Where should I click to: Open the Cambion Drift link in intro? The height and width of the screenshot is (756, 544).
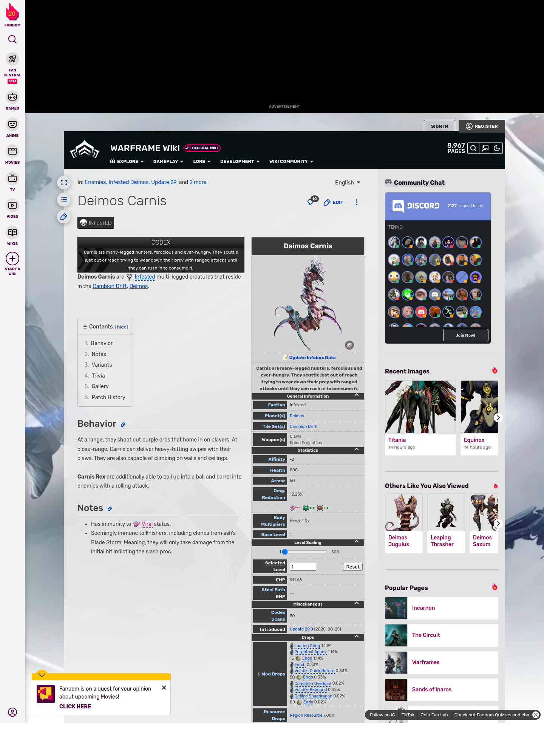click(110, 286)
